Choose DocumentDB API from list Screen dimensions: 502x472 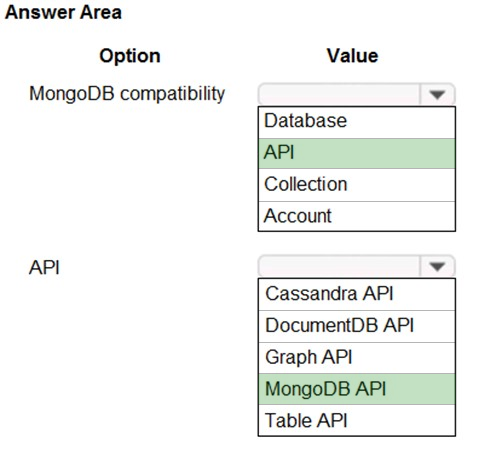pyautogui.click(x=357, y=326)
